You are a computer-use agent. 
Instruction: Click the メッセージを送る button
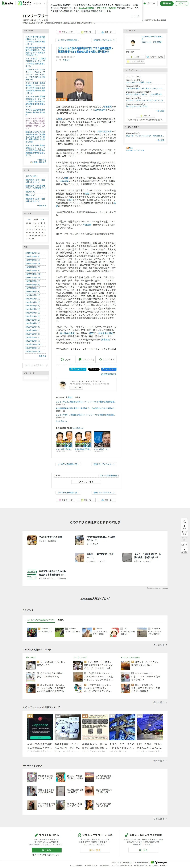click(x=135, y=61)
